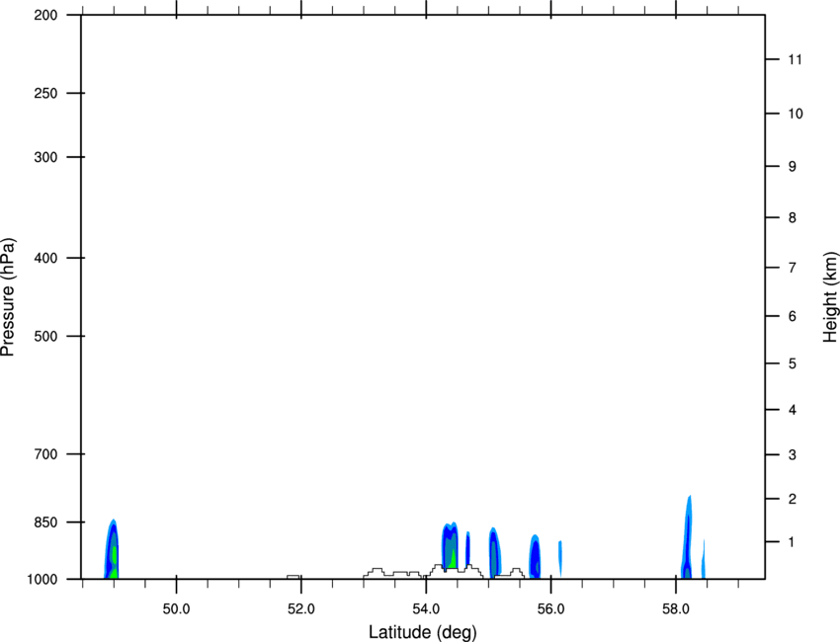Click the 300 pressure tick label
Screen dimensions: 840x642
(45, 157)
